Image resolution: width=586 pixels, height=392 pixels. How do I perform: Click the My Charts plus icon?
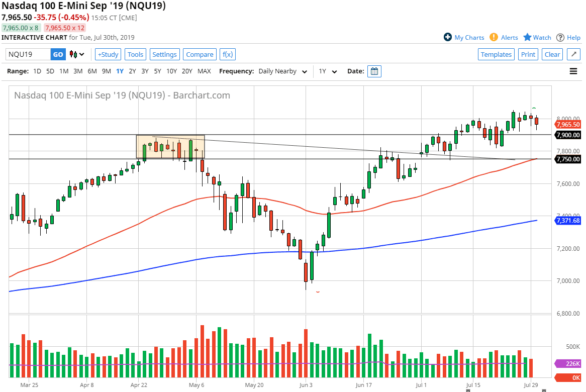pos(447,37)
